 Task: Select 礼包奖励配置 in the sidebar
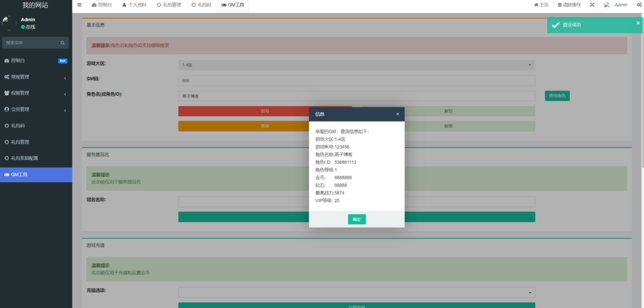(x=36, y=158)
